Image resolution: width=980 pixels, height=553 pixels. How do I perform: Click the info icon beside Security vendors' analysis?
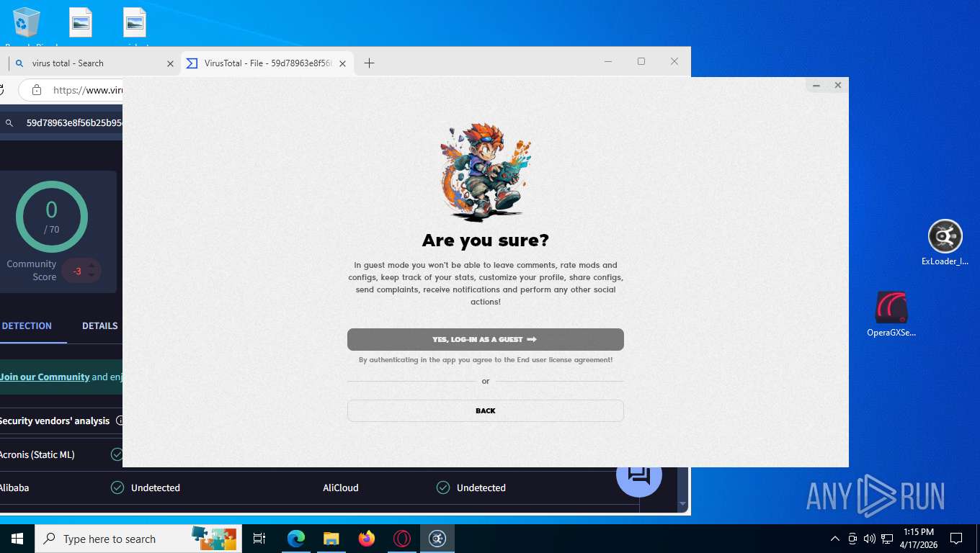click(120, 421)
